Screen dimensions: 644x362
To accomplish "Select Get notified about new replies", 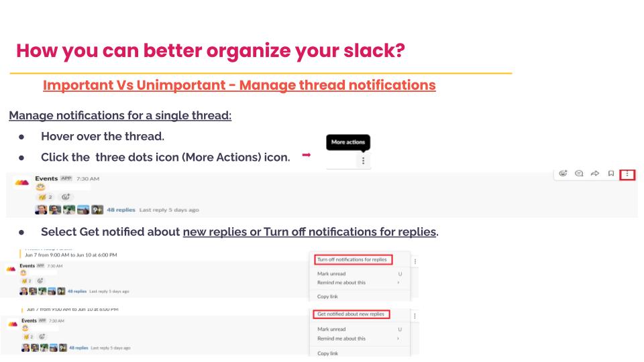I will pyautogui.click(x=350, y=314).
